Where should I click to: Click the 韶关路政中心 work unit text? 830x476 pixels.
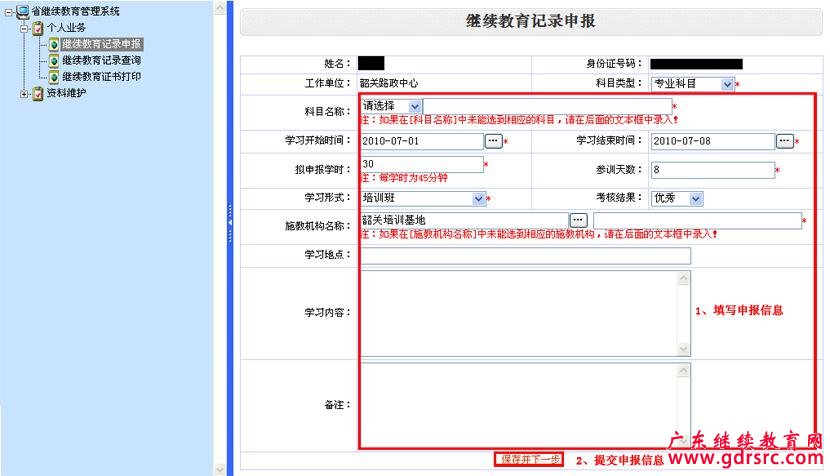[x=389, y=83]
